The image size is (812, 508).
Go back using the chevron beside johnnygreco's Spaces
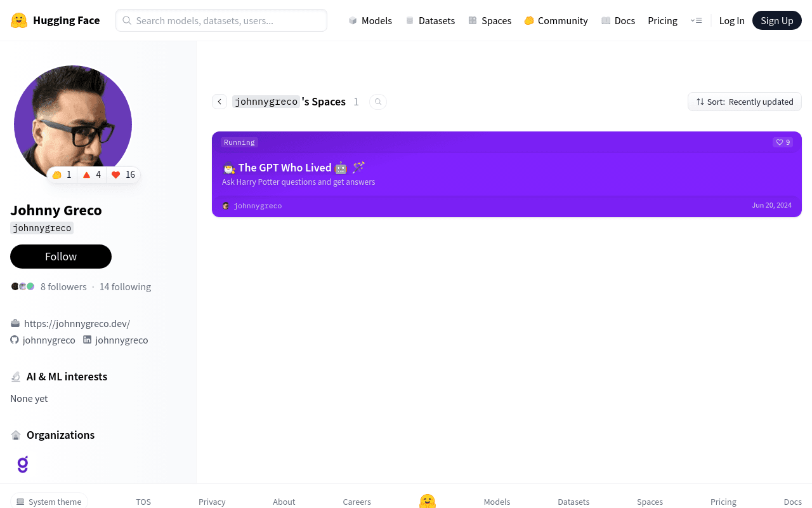click(219, 102)
